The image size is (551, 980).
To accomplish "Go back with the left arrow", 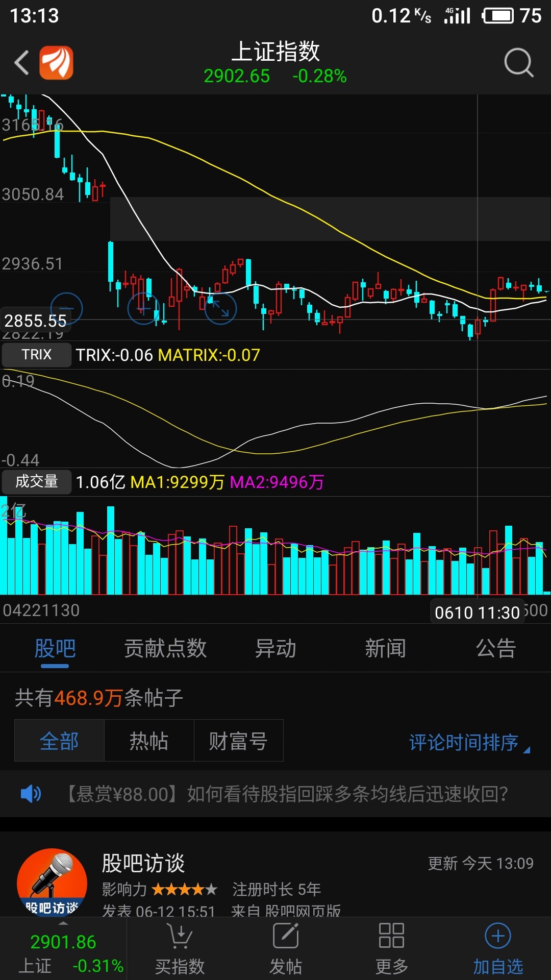I will click(x=21, y=63).
